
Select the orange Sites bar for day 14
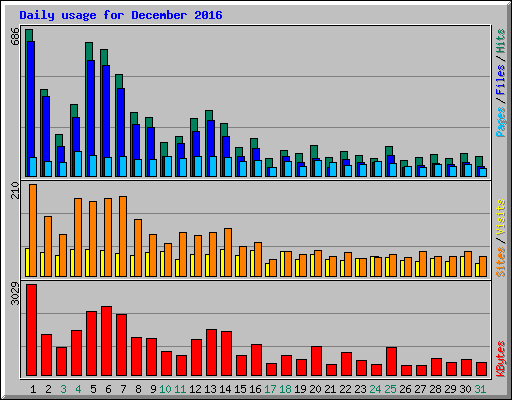[228, 252]
